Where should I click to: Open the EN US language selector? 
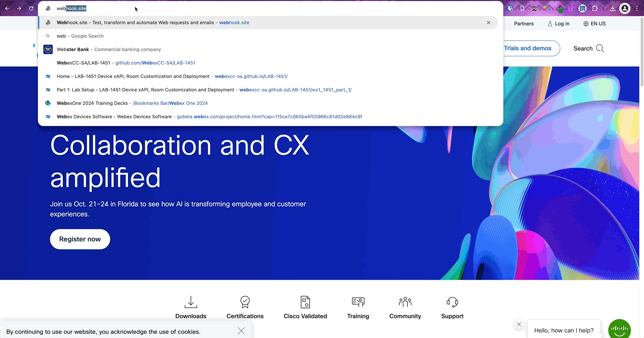(594, 24)
